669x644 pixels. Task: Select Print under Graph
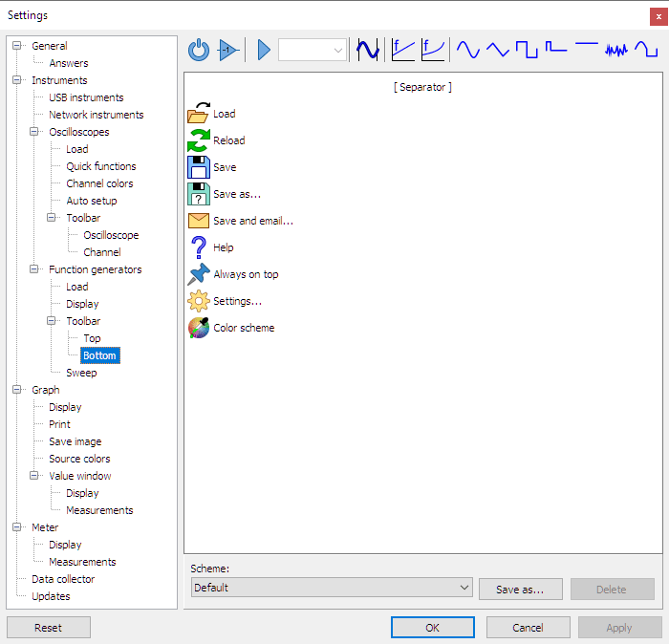(59, 424)
